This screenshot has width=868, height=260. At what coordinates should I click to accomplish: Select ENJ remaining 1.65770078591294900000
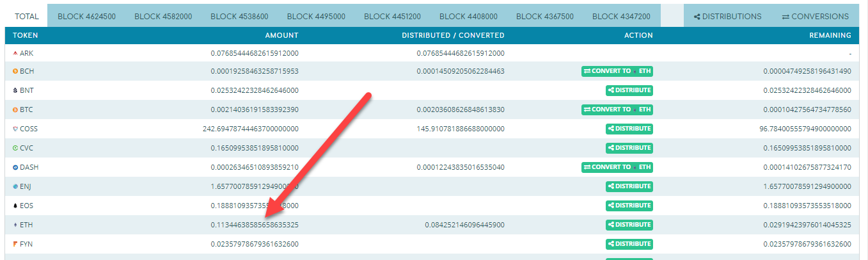[807, 187]
